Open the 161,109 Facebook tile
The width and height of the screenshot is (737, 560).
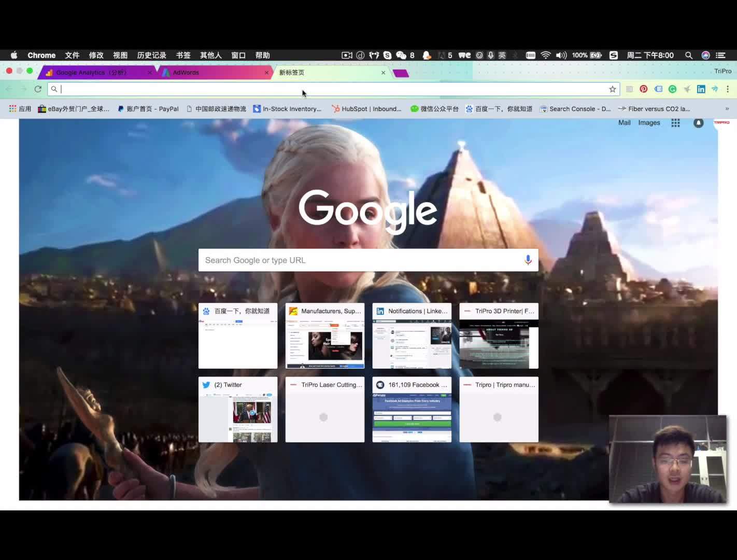point(412,410)
